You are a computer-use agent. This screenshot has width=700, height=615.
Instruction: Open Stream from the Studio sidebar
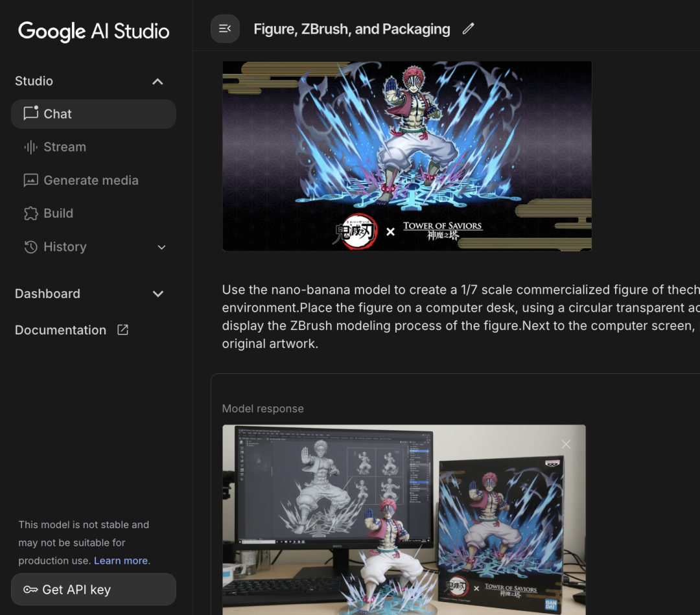pos(64,147)
